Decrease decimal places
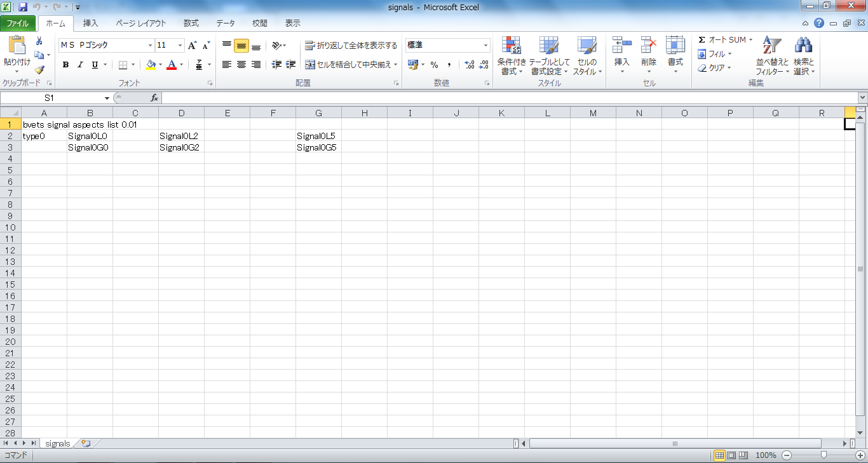Image resolution: width=868 pixels, height=463 pixels. click(x=484, y=65)
